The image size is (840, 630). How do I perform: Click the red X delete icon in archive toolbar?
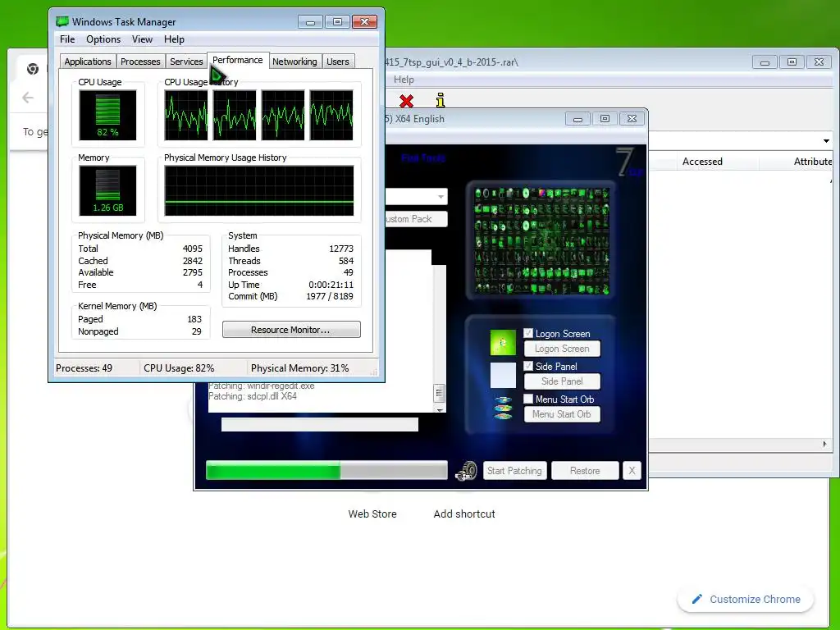[x=407, y=101]
